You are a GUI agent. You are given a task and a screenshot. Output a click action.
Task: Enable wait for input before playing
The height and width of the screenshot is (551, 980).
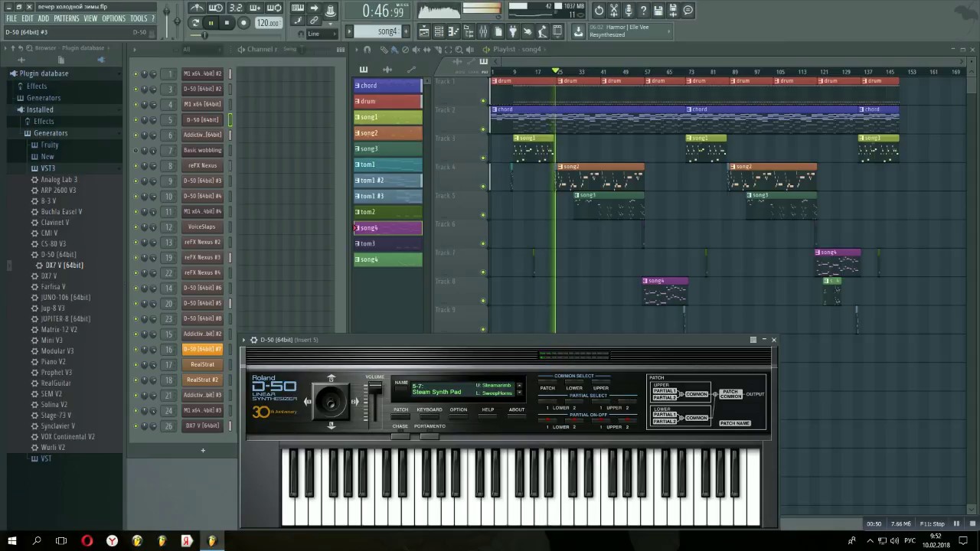(x=216, y=8)
